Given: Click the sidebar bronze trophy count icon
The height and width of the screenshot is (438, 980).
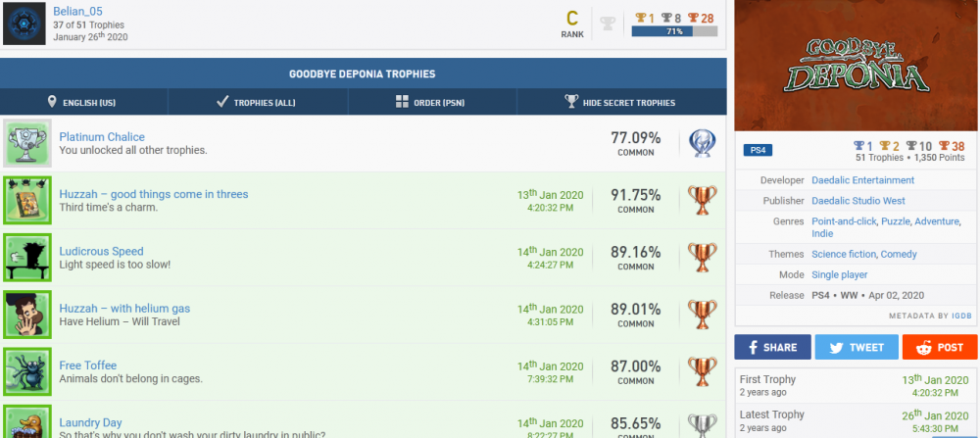Looking at the screenshot, I should (944, 146).
